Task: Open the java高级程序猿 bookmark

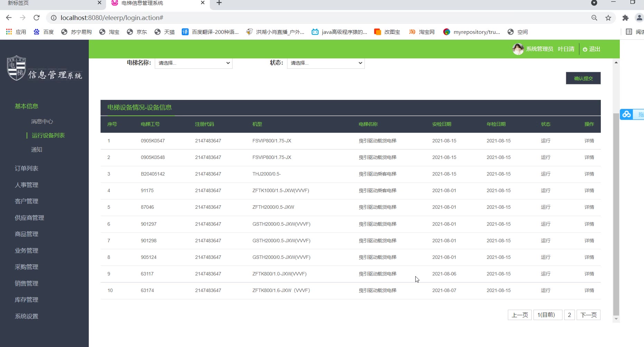Action: point(339,32)
